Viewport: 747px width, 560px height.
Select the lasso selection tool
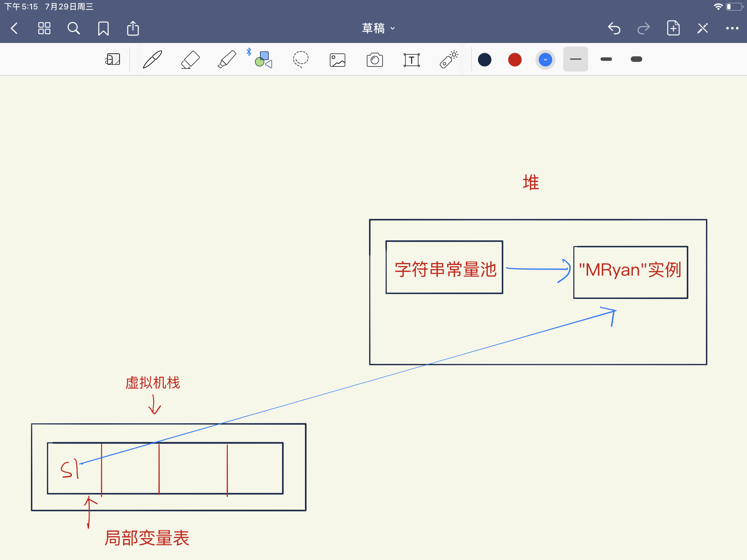coord(300,59)
